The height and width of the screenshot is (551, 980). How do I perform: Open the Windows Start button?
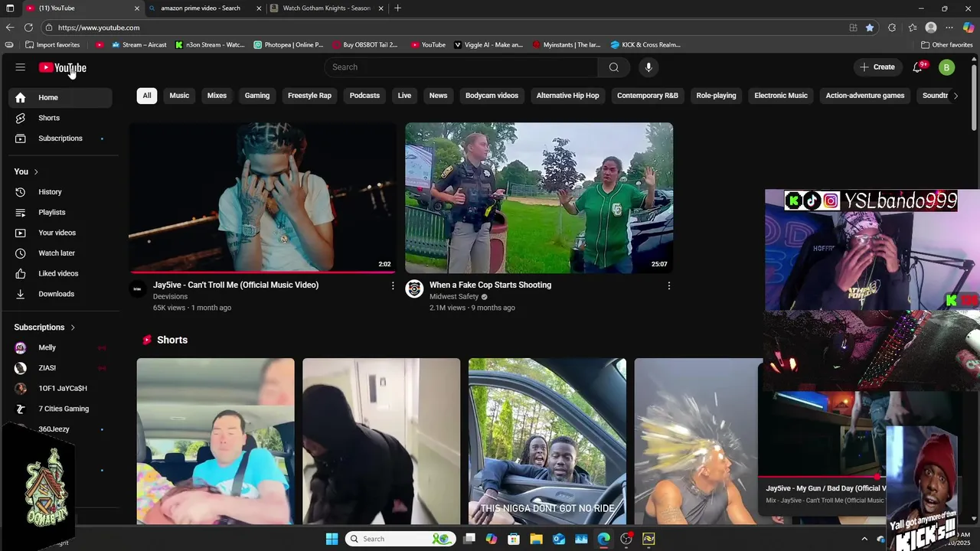click(x=332, y=539)
